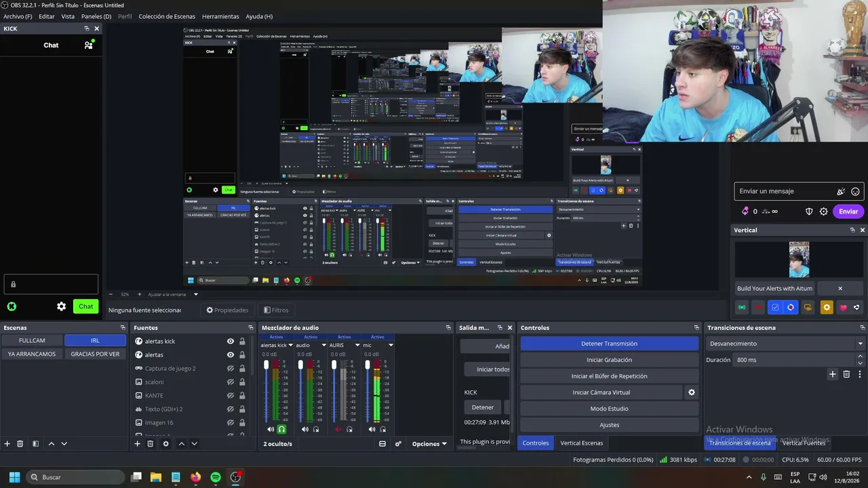Open the user list icon in Kick chat panel

(x=88, y=45)
